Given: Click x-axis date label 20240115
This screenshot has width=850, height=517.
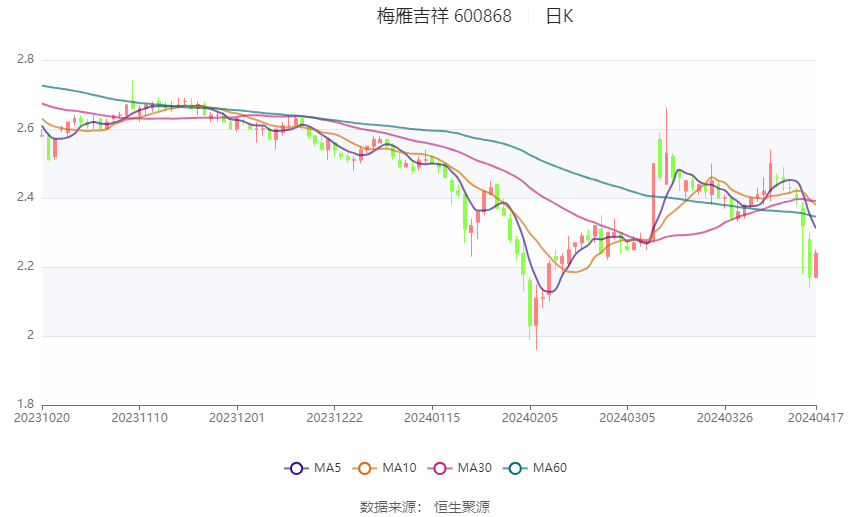Looking at the screenshot, I should [432, 418].
